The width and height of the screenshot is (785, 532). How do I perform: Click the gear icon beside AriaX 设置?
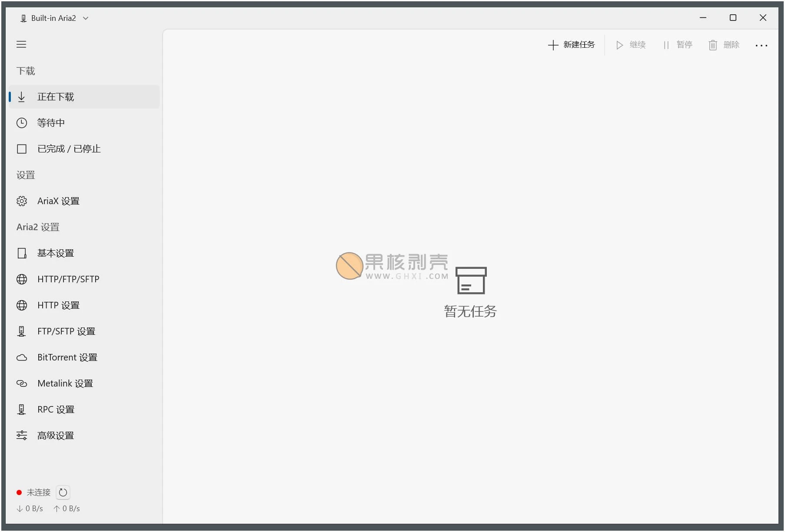(x=22, y=201)
